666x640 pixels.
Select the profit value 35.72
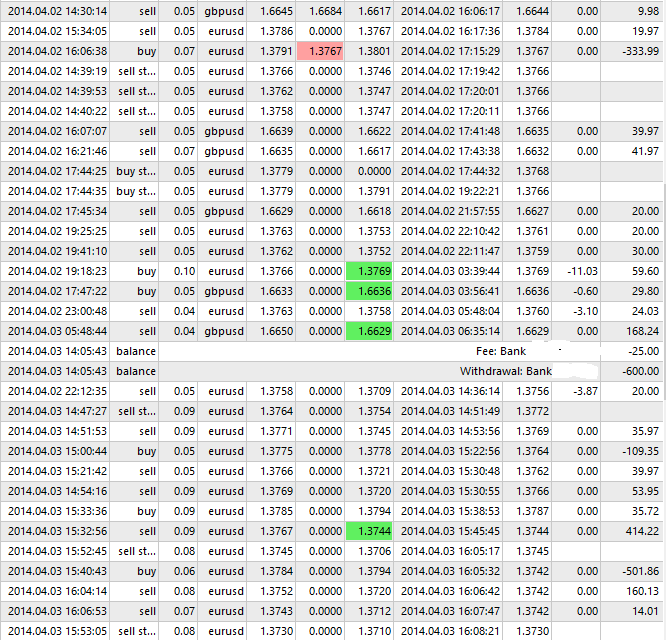pos(645,510)
